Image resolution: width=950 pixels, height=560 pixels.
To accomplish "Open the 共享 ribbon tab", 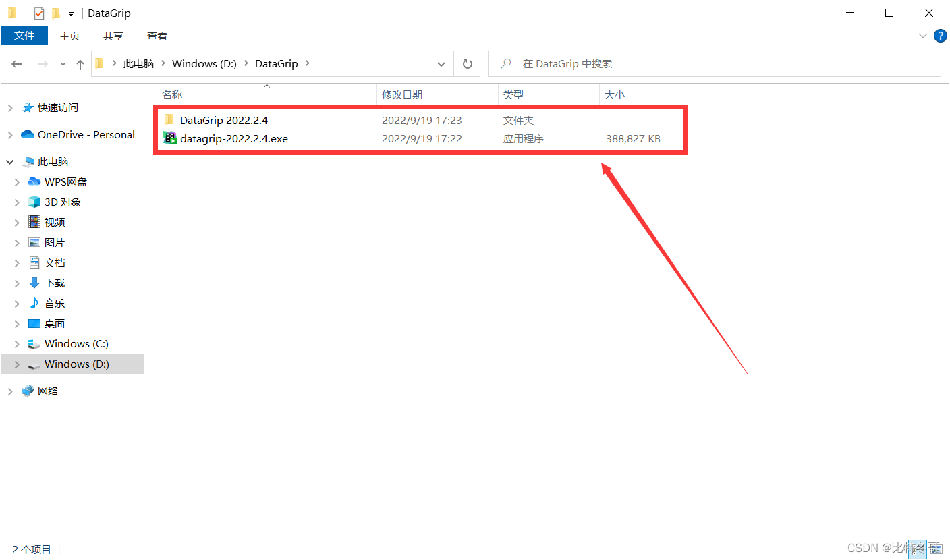I will (113, 36).
